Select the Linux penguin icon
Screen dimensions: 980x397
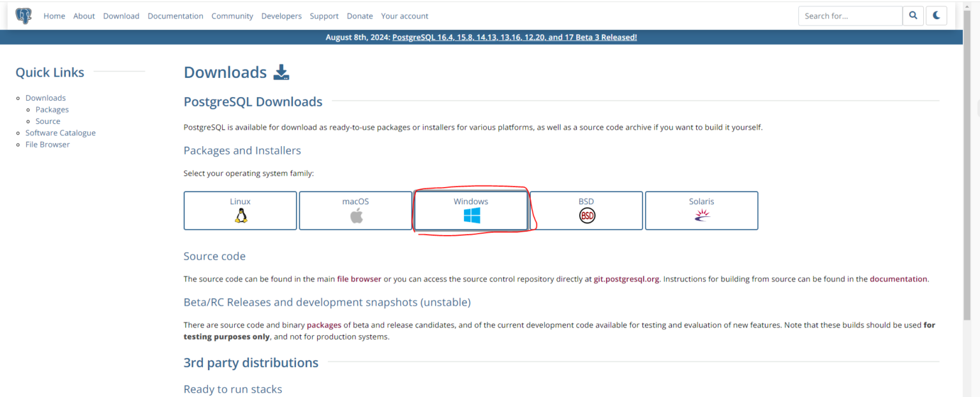(x=241, y=216)
